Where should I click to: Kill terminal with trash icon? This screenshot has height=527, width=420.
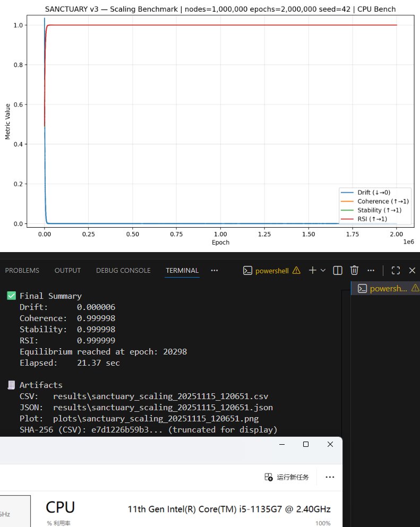(x=354, y=270)
